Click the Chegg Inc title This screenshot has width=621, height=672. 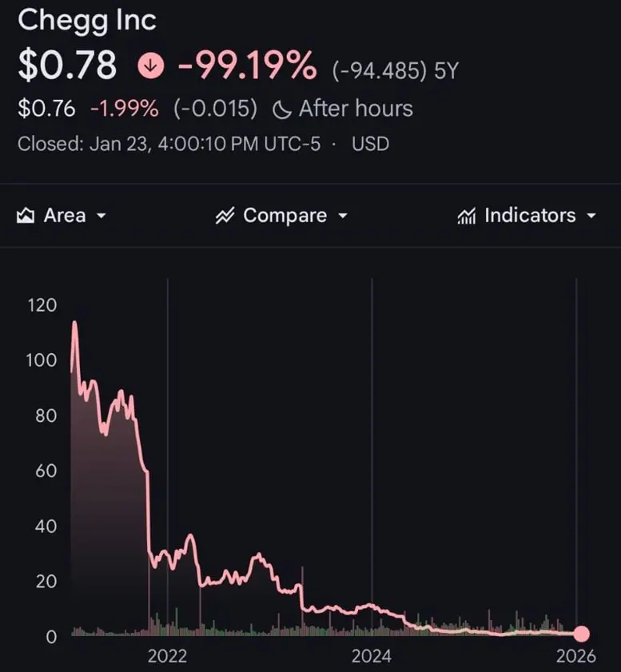(x=87, y=21)
